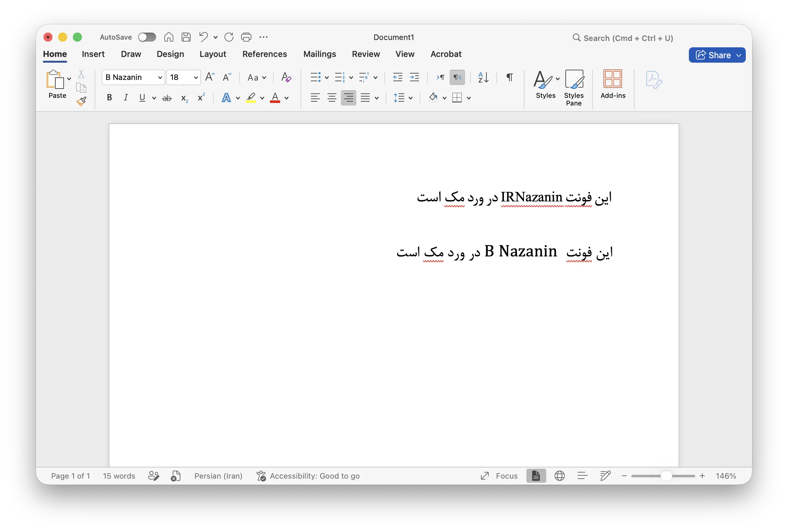This screenshot has height=532, width=788.
Task: Toggle show paragraph marks
Action: point(509,77)
